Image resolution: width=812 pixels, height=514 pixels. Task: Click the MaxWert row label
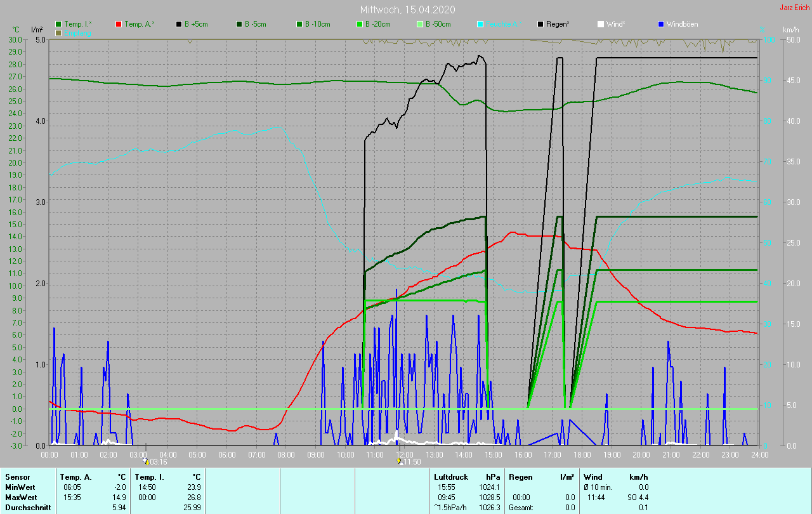(20, 498)
